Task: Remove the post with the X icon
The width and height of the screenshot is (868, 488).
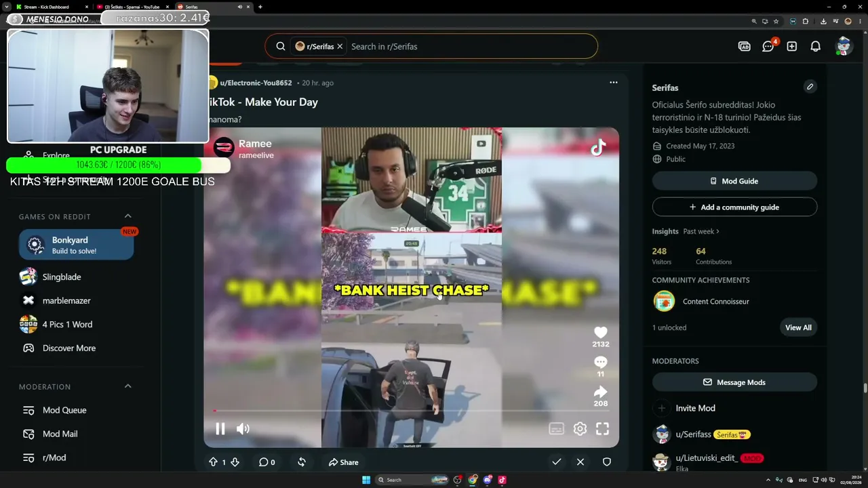Action: tap(580, 462)
